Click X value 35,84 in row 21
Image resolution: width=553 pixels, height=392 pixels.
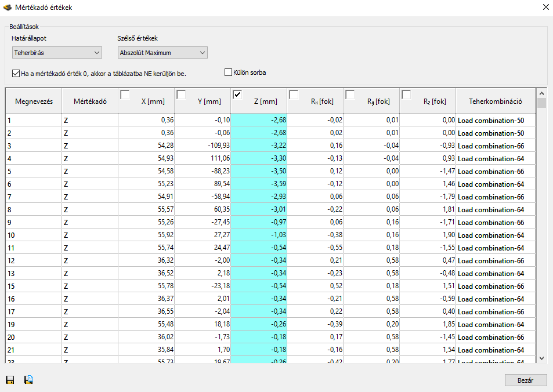point(146,350)
